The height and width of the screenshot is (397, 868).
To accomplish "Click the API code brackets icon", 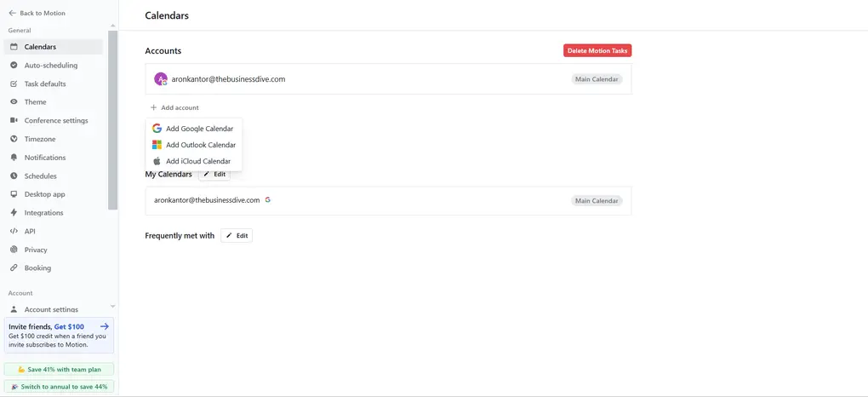I will point(14,231).
